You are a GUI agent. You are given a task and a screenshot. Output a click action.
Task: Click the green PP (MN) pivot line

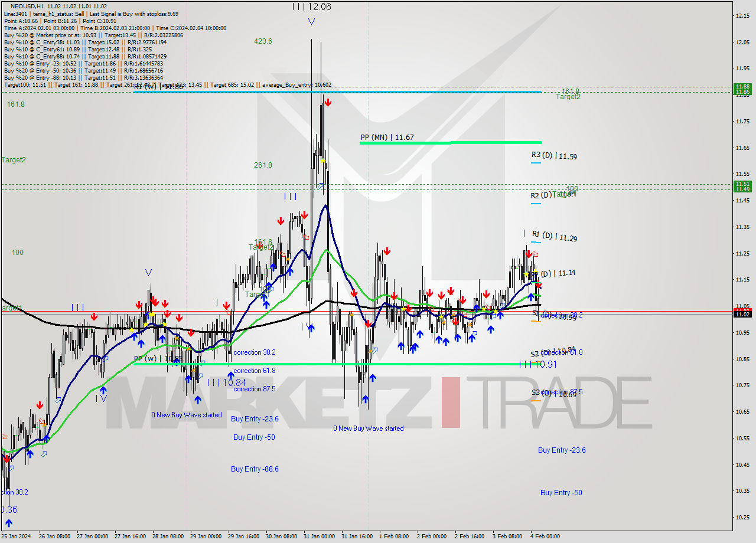[451, 142]
